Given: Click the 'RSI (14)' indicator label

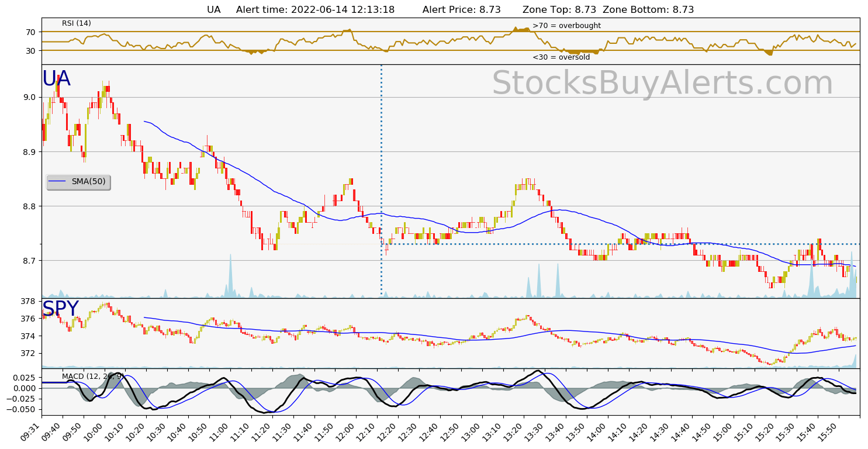Looking at the screenshot, I should tap(77, 23).
